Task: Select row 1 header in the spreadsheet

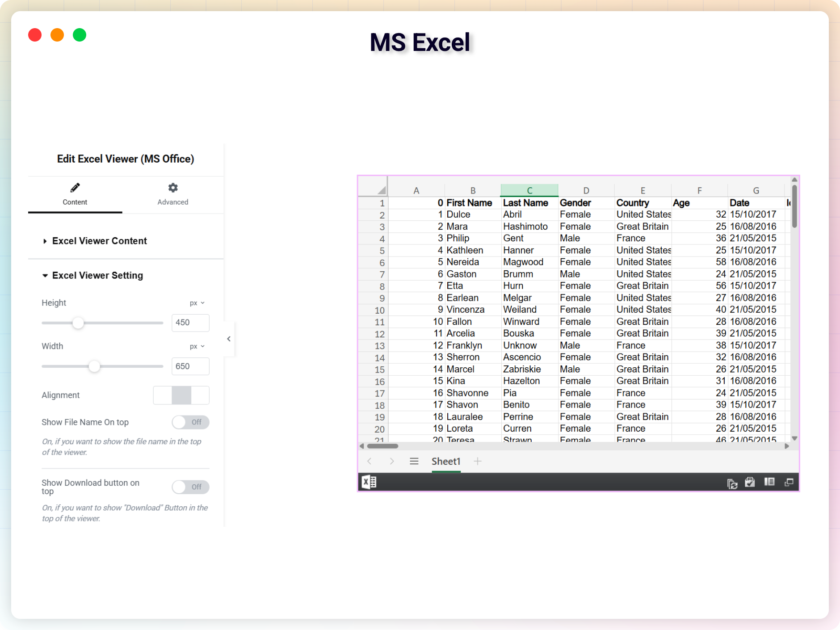Action: pyautogui.click(x=373, y=203)
